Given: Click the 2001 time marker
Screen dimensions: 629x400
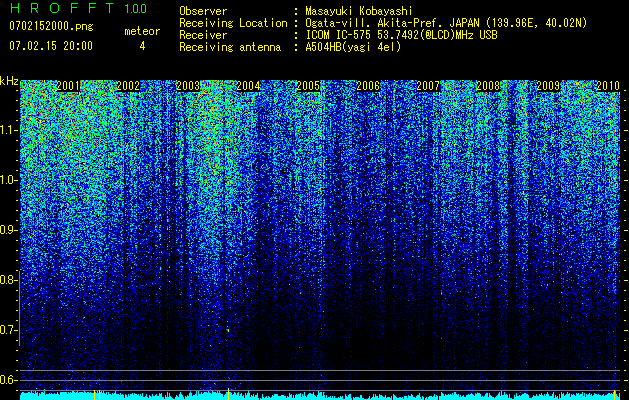Looking at the screenshot, I should click(x=68, y=86).
